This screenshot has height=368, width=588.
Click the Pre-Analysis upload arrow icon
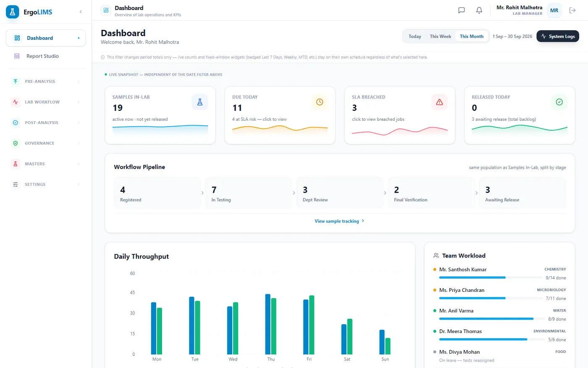(16, 81)
